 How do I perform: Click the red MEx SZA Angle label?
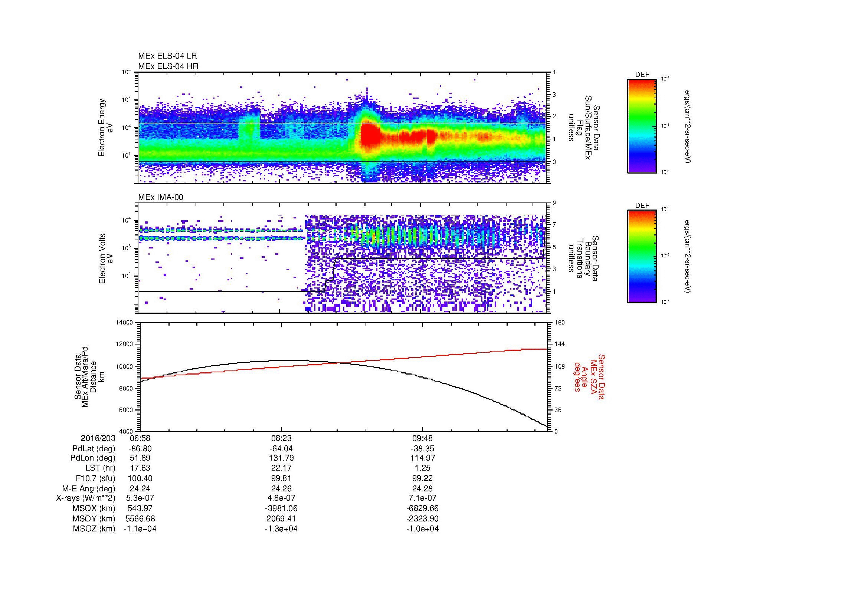pyautogui.click(x=589, y=376)
